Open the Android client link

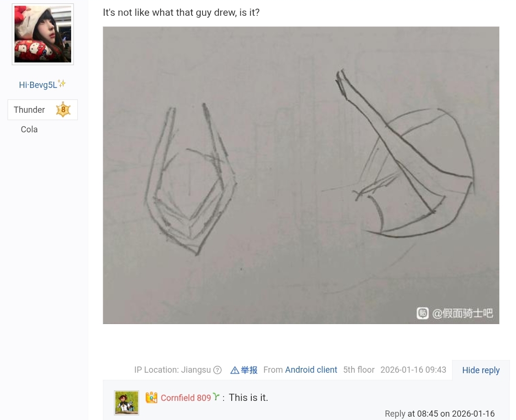[311, 370]
